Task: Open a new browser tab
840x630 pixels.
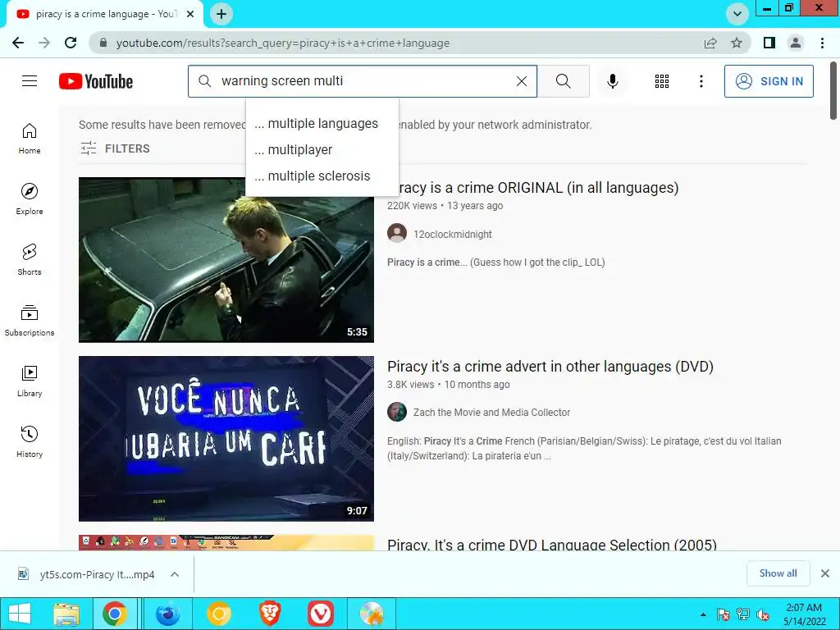Action: [221, 14]
